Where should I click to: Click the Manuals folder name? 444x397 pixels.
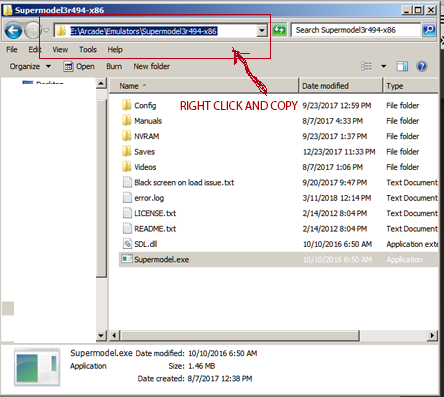coord(148,121)
